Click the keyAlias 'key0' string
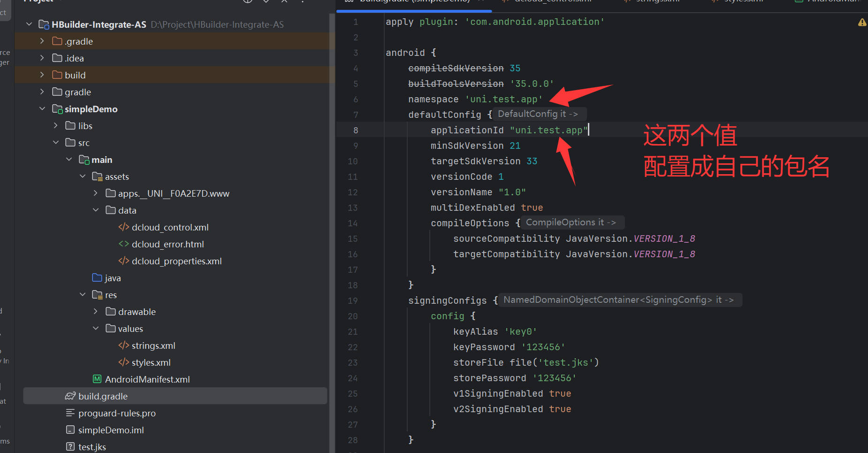 pos(520,331)
